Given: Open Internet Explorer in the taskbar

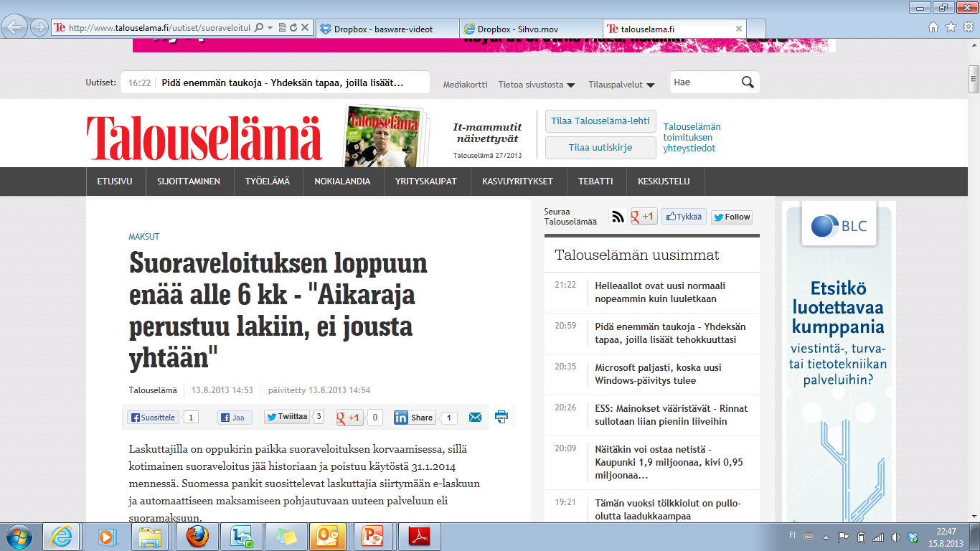Looking at the screenshot, I should pos(62,537).
